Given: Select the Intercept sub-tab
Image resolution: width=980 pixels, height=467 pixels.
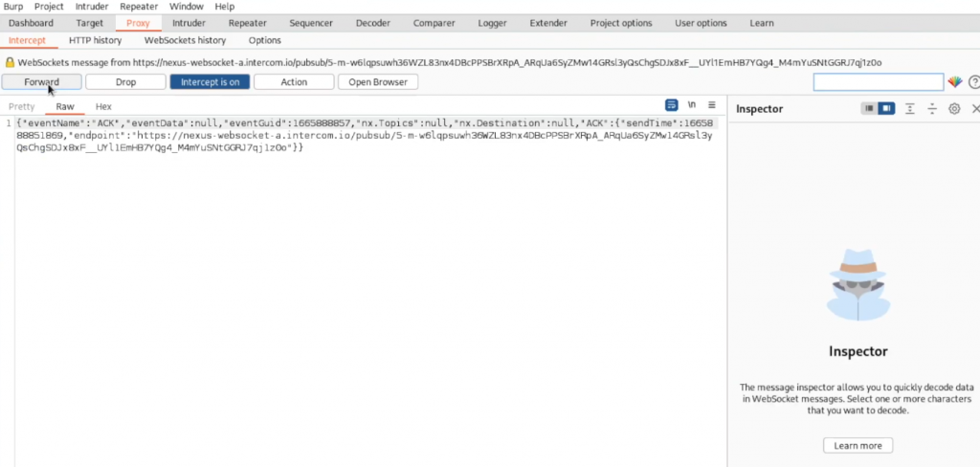Looking at the screenshot, I should pyautogui.click(x=27, y=40).
